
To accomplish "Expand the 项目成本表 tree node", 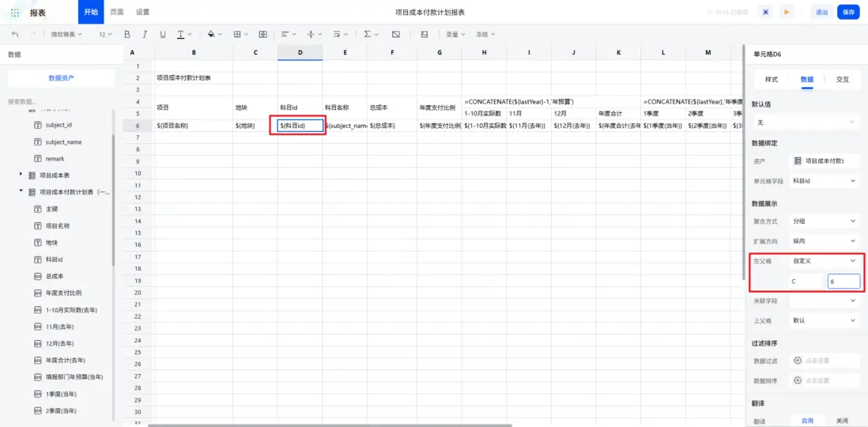I will click(x=21, y=175).
